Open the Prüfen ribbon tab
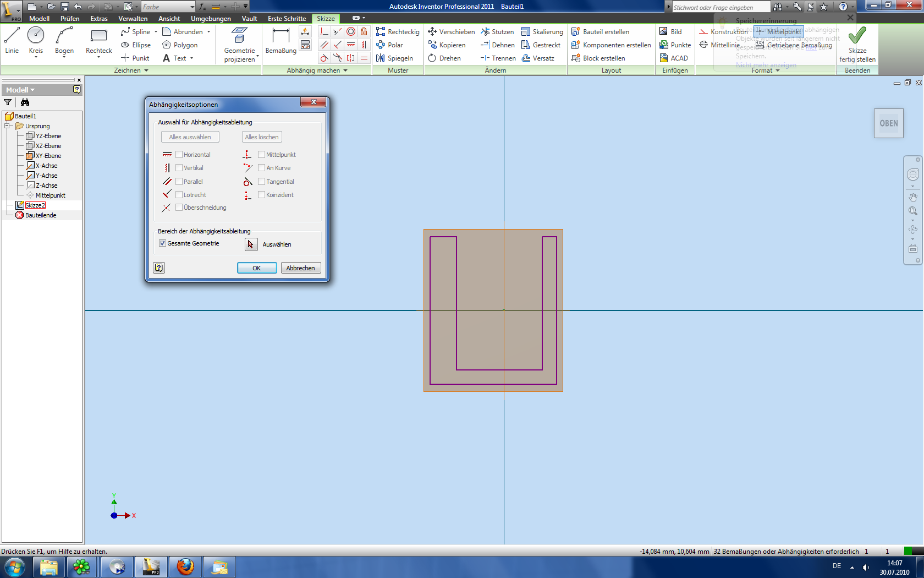The height and width of the screenshot is (578, 924). point(70,19)
